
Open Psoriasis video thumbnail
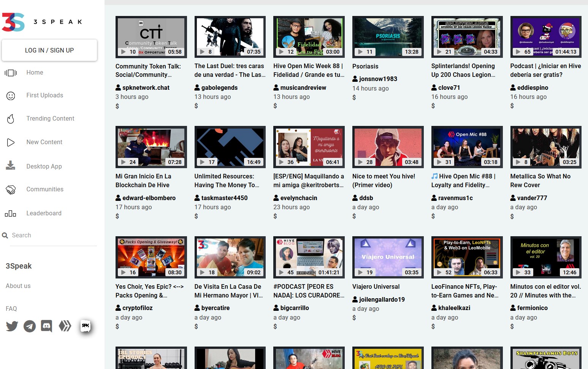tap(388, 37)
